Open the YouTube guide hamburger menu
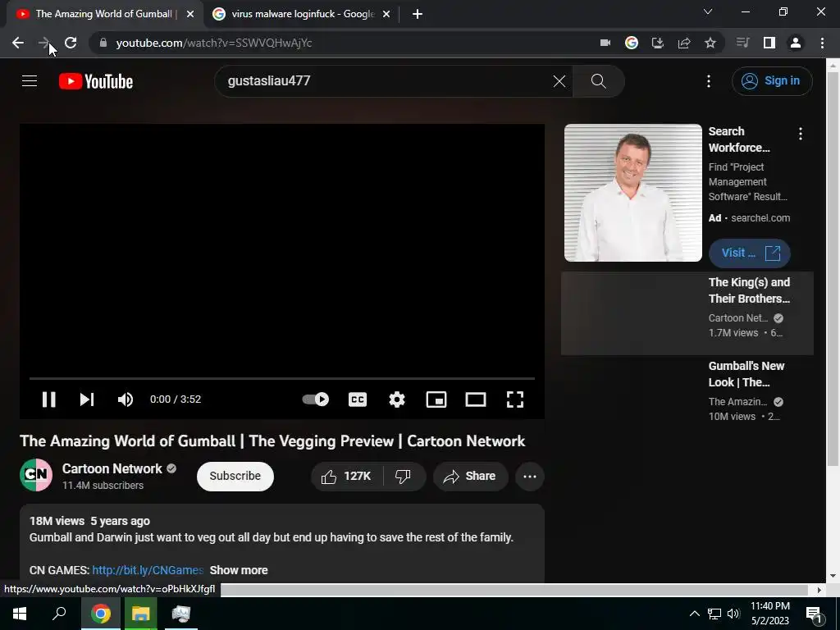 point(30,81)
